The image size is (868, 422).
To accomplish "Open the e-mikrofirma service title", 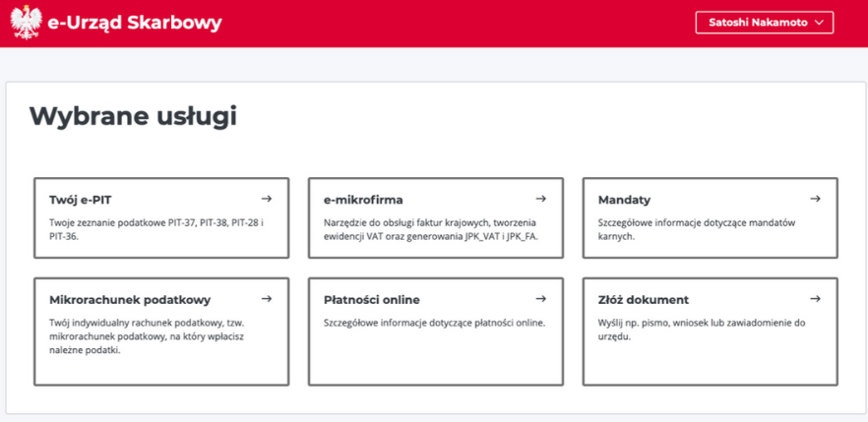I will 363,200.
